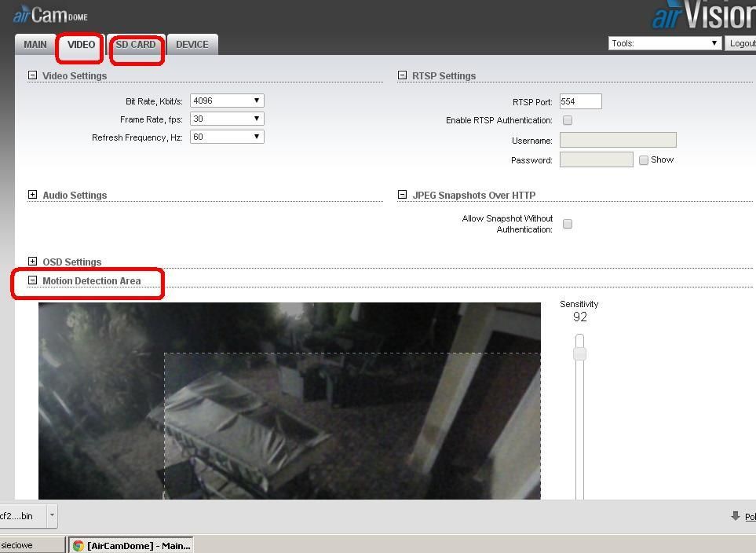Collapse JPEG Snapshots Over HTTP icon
The width and height of the screenshot is (756, 553).
402,195
